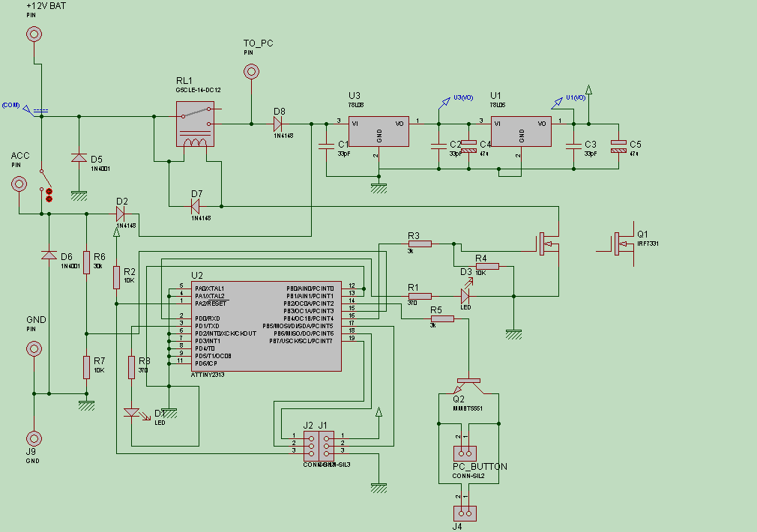Select the U1 78L05 regulator block

point(521,131)
